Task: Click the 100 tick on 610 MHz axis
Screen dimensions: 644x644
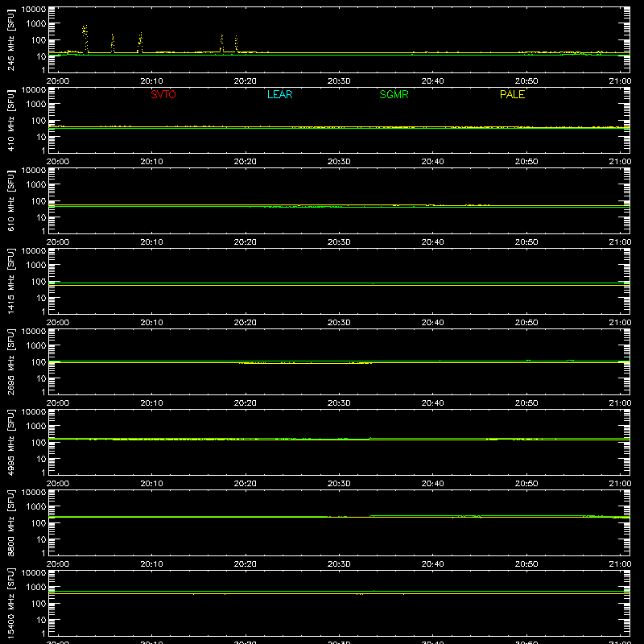Action: point(39,201)
